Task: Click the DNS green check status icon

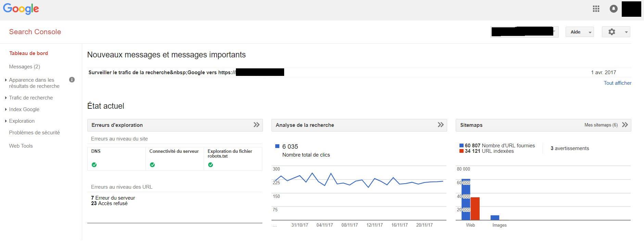Action: (x=94, y=165)
